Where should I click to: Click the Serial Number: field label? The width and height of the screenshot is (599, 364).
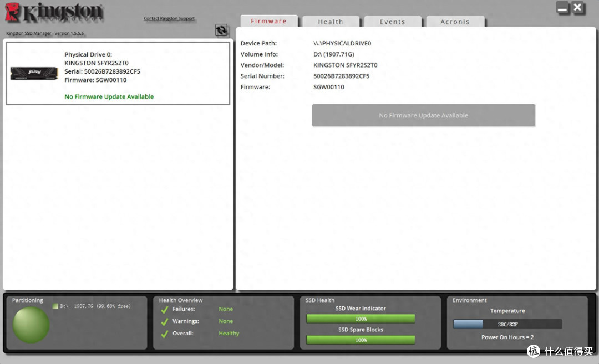[262, 76]
